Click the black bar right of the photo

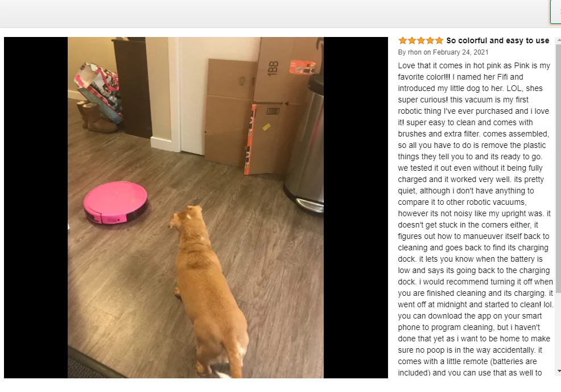pyautogui.click(x=356, y=208)
